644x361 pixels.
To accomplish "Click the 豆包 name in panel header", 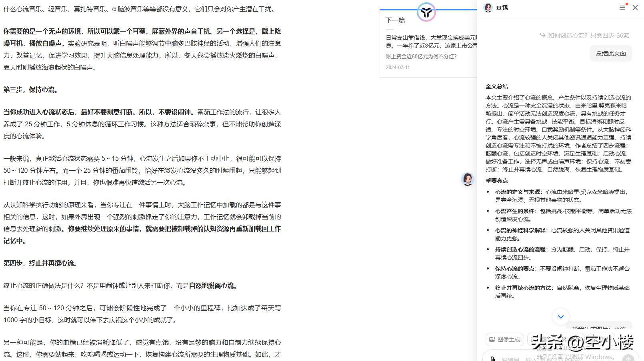I will coord(502,8).
